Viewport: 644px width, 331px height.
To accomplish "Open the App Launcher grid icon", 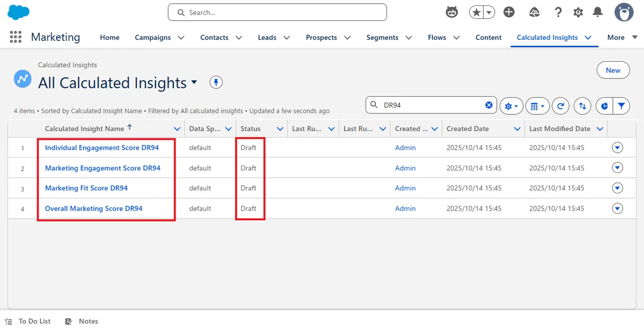I will [x=16, y=37].
